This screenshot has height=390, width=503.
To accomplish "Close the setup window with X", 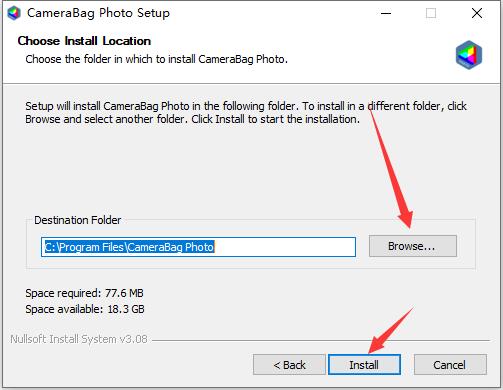I will coord(477,13).
